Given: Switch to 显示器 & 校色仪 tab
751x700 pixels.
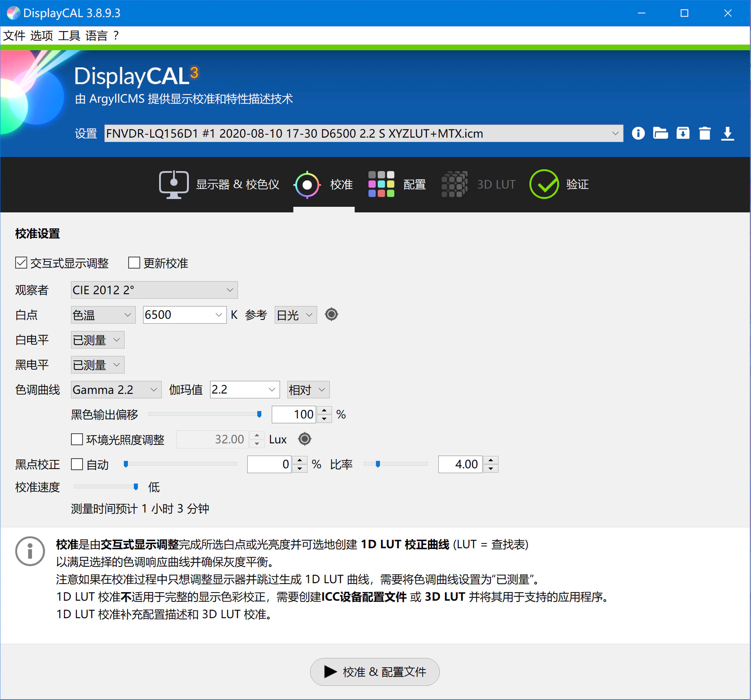Looking at the screenshot, I should tap(219, 184).
